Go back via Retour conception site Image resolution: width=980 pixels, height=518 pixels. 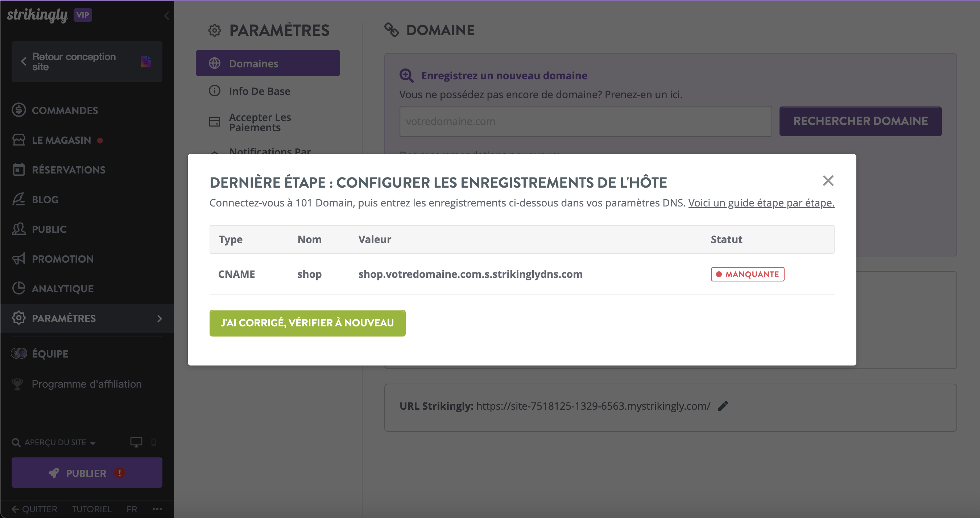pyautogui.click(x=87, y=62)
